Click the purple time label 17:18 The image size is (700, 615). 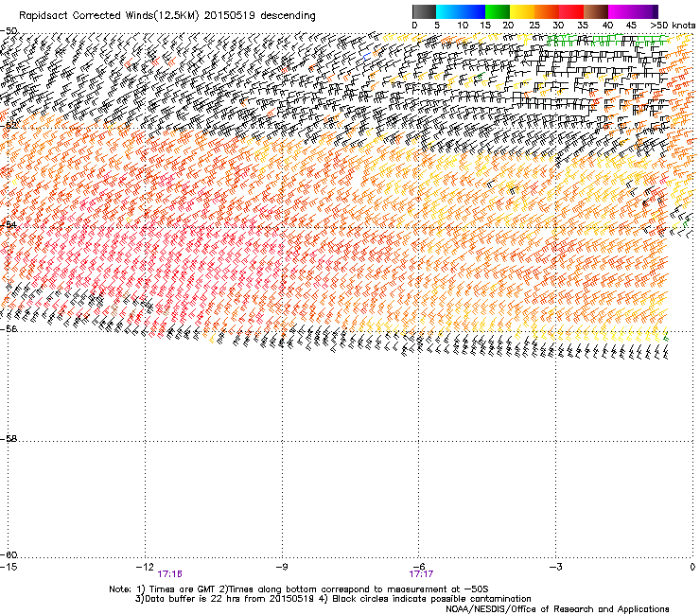169,574
